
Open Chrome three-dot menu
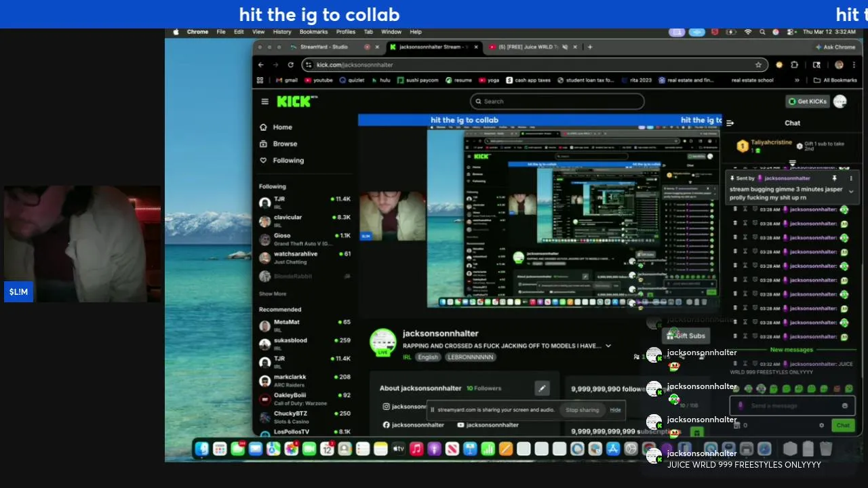pyautogui.click(x=854, y=65)
